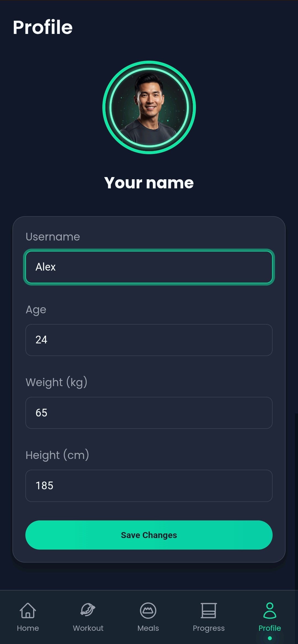Switch to the Meals tab
This screenshot has width=298, height=644.
point(148,618)
